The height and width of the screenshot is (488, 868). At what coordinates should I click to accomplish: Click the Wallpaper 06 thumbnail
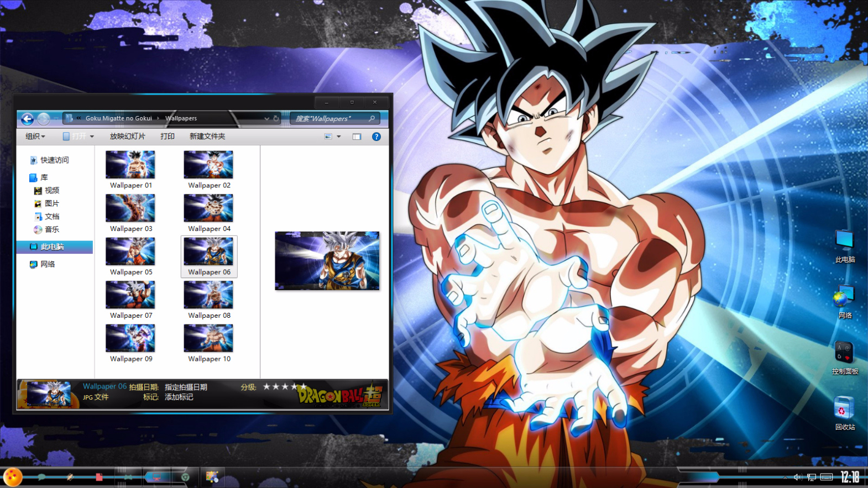208,251
